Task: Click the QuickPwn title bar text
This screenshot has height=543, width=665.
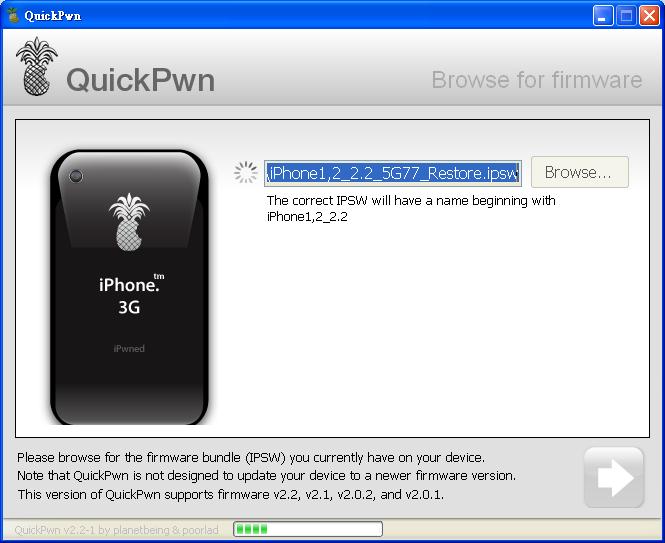Action: click(x=53, y=15)
